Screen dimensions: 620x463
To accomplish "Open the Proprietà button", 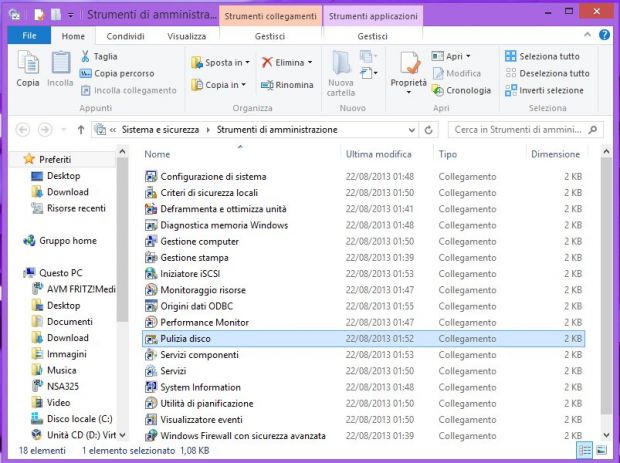I will [408, 73].
